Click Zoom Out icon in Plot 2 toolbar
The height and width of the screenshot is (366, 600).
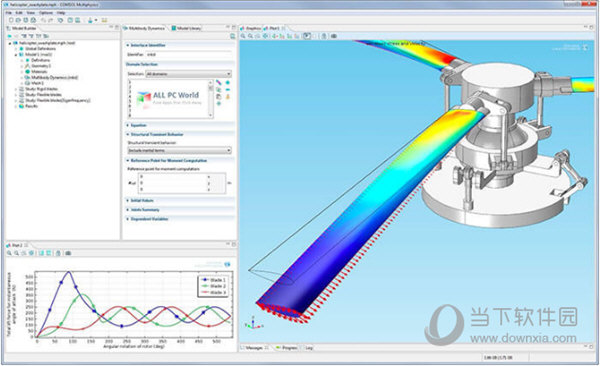pos(16,253)
